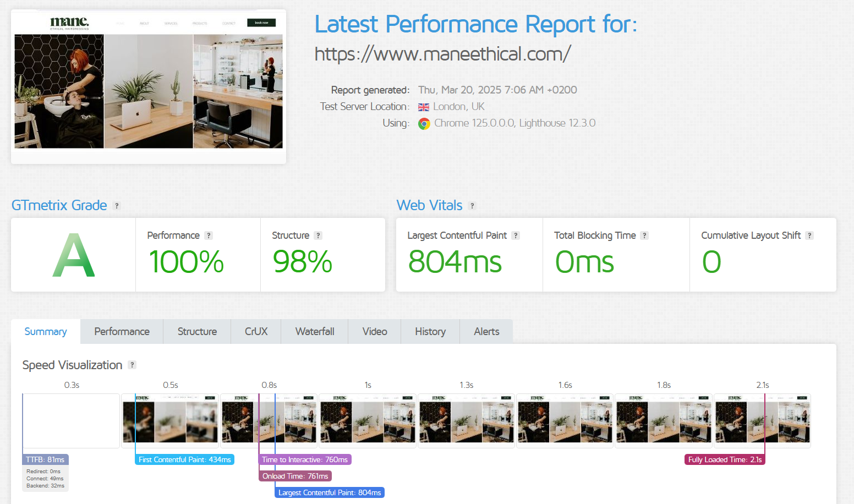Click the Redirect: 0ms detail
854x504 pixels.
coord(43,472)
